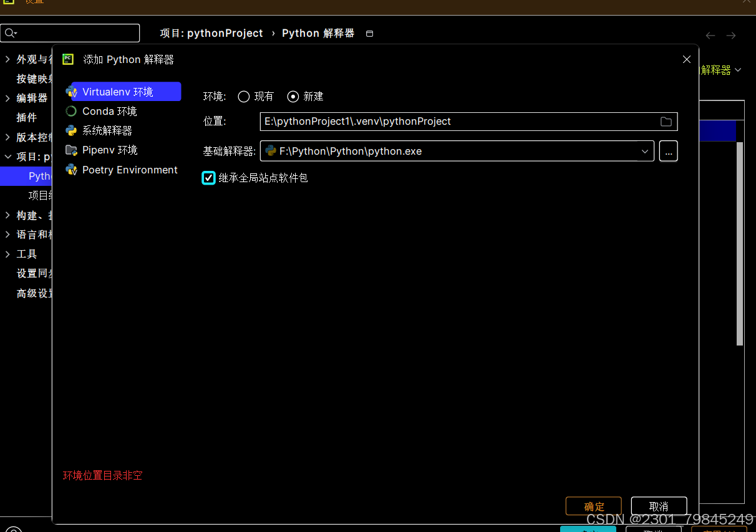The image size is (756, 532).
Task: Click the small icon after Python 解释器 breadcrumb
Action: (369, 34)
